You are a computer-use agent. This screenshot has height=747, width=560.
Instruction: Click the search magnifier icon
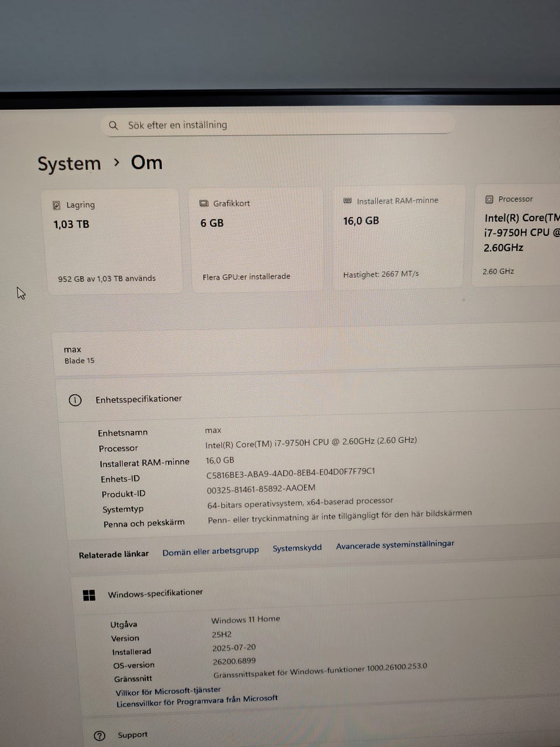[114, 125]
